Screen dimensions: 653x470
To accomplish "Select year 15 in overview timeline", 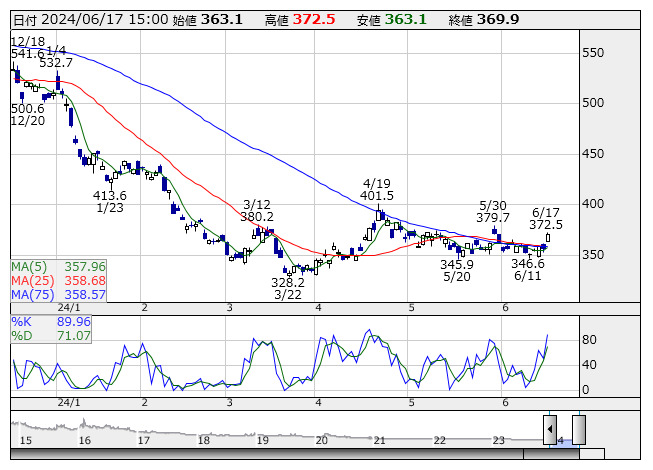I will click(x=25, y=440).
